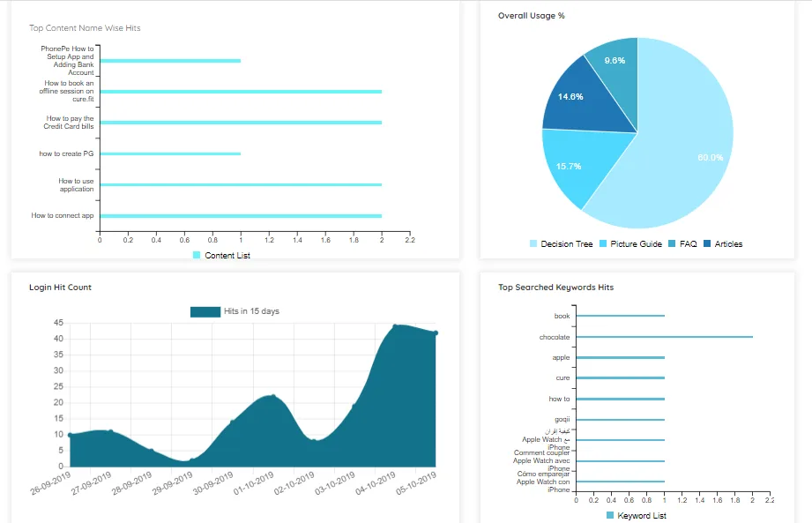The height and width of the screenshot is (523, 812).
Task: Click the How to connect app bar
Action: point(241,216)
